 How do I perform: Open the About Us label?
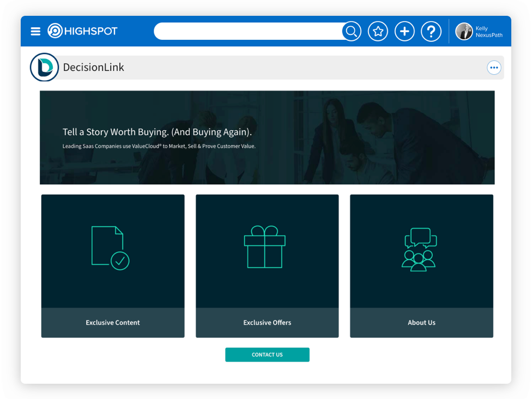point(421,323)
